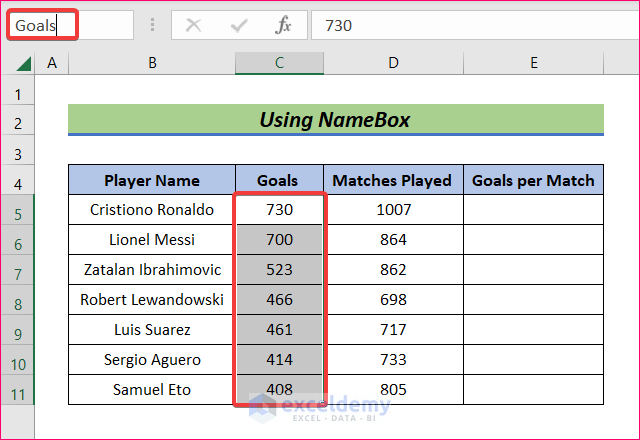Click the cell with 1007 matches played
The image size is (640, 440).
[393, 210]
